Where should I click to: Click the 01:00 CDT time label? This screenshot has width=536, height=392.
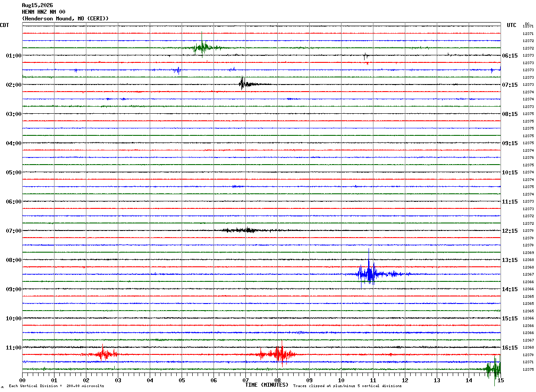tap(14, 56)
